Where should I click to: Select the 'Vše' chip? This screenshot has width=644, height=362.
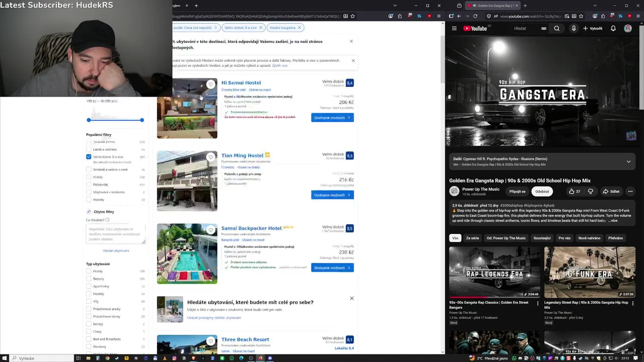[x=455, y=238]
